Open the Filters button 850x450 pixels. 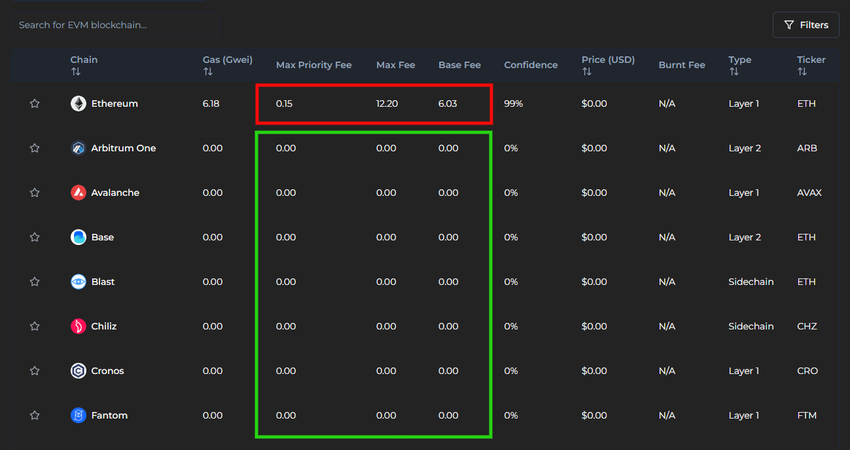point(806,25)
